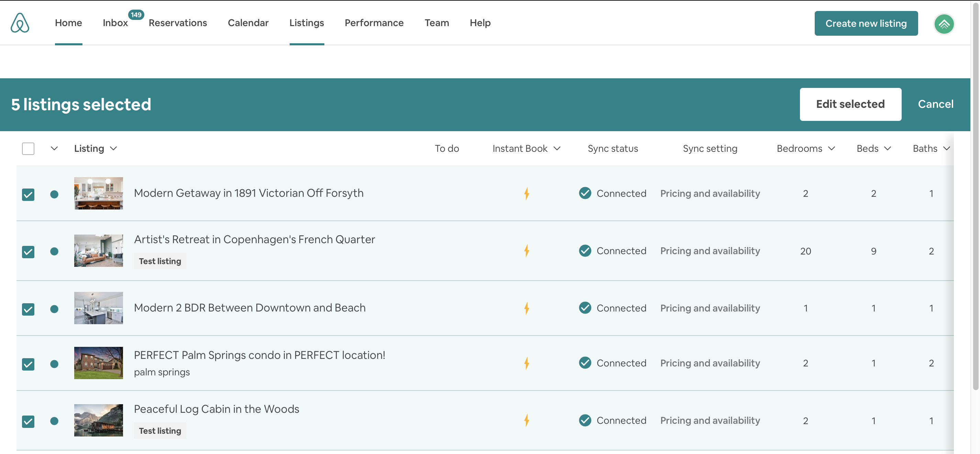The height and width of the screenshot is (454, 980).
Task: Click the Log Cabin lake thumbnail
Action: 99,420
